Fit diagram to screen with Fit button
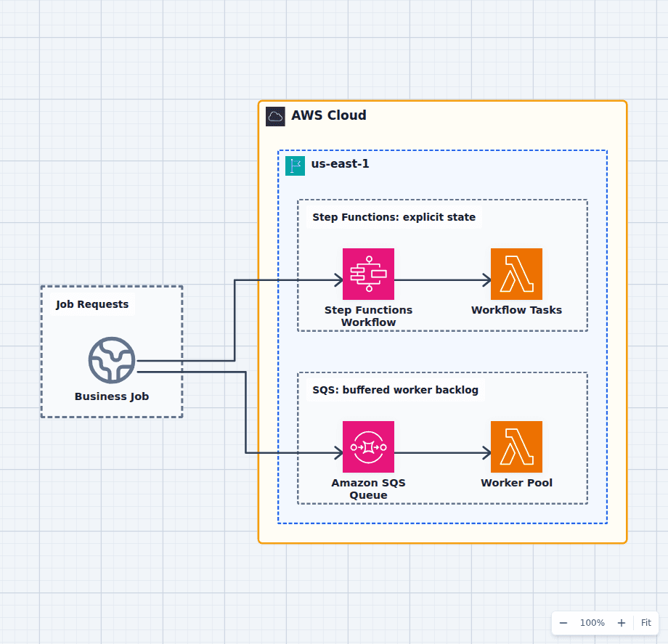This screenshot has height=644, width=668. pos(645,623)
